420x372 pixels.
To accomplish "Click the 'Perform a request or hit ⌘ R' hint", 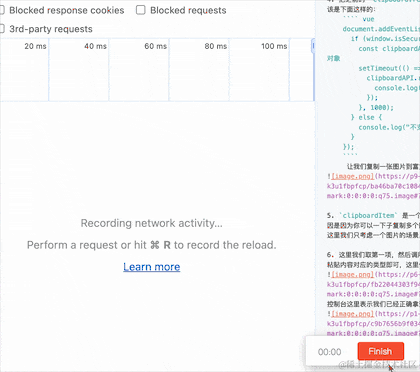I will pyautogui.click(x=152, y=245).
